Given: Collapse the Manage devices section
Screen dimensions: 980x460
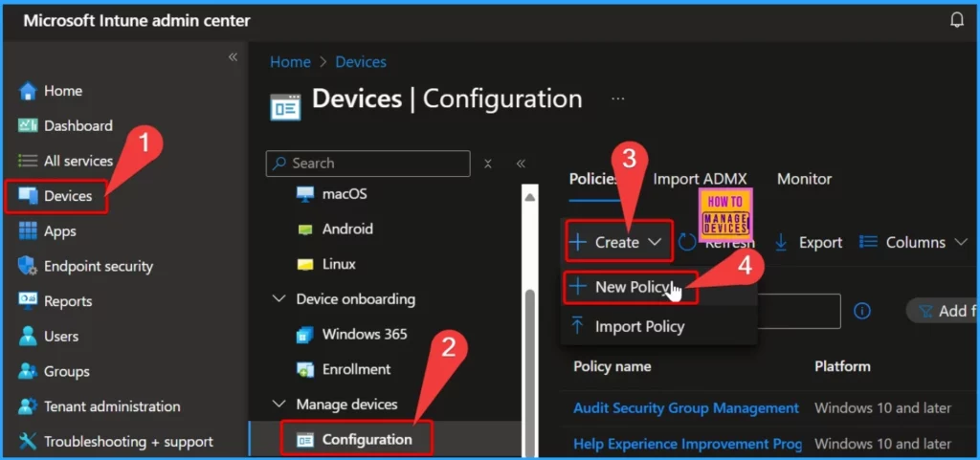Looking at the screenshot, I should 278,405.
